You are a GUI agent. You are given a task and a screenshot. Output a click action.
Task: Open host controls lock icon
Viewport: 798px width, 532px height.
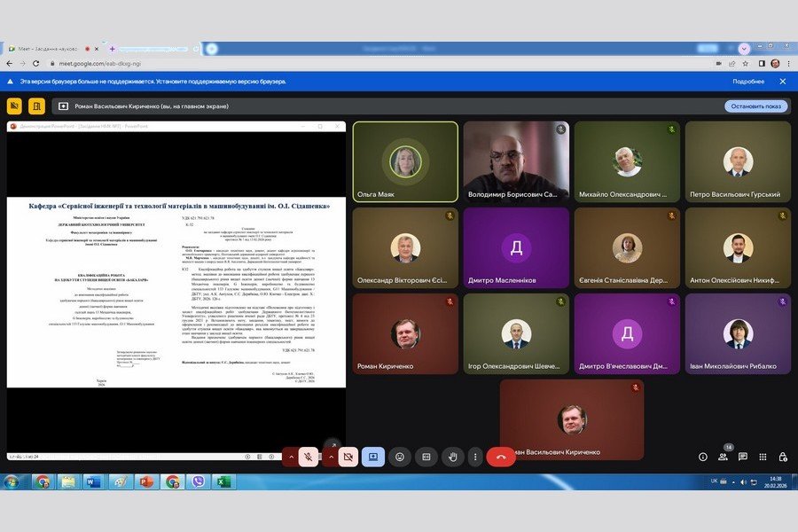click(x=783, y=457)
